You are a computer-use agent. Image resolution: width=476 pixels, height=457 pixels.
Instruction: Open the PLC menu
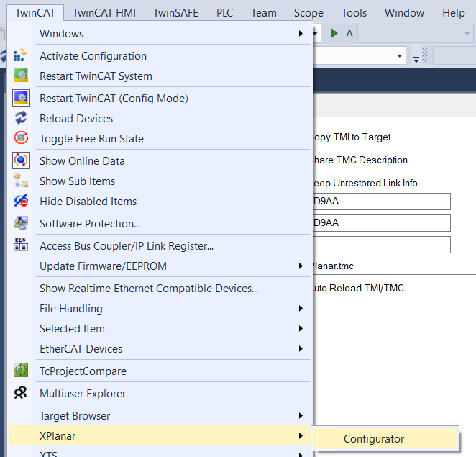click(224, 13)
